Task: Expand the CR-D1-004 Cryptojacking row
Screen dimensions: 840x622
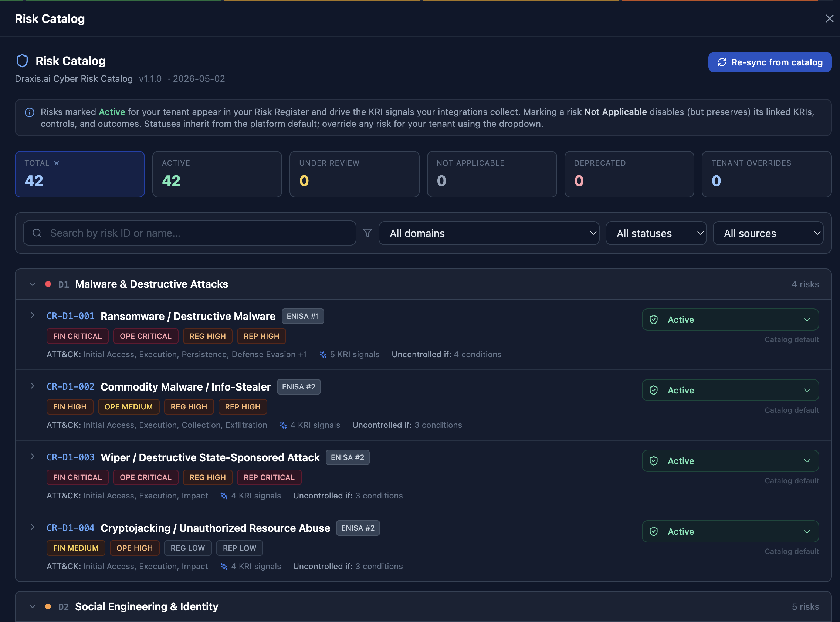Action: click(x=33, y=527)
